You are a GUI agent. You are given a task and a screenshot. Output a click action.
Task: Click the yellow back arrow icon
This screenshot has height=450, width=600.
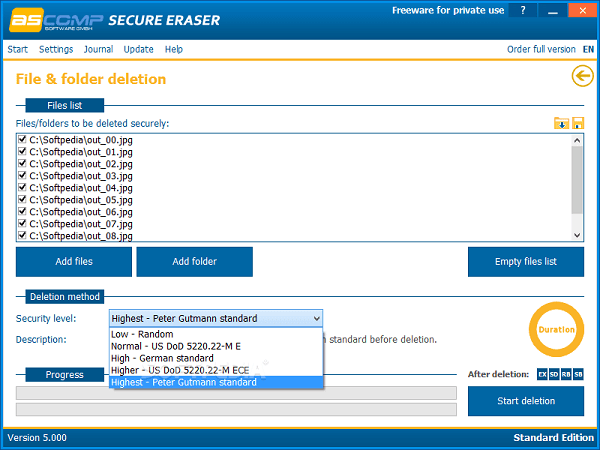pos(582,76)
